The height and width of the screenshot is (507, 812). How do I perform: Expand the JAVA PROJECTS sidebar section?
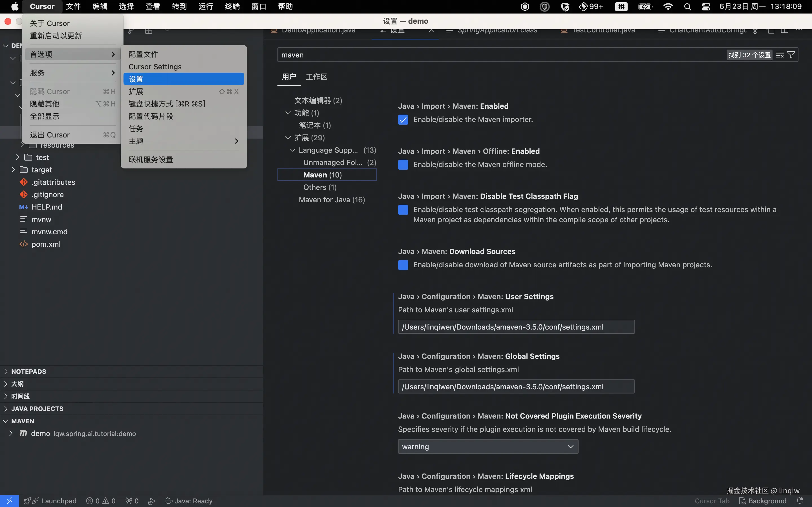(37, 408)
